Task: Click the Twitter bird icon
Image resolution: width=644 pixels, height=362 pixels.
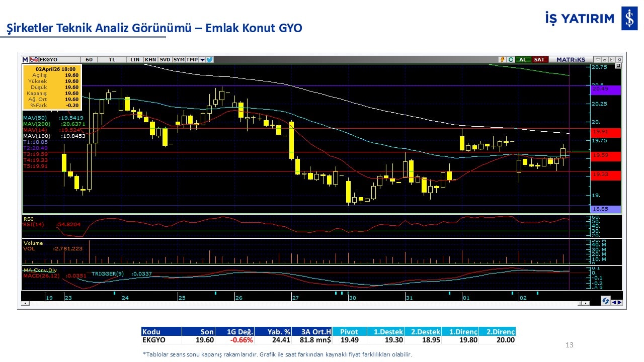Action: pos(210,59)
